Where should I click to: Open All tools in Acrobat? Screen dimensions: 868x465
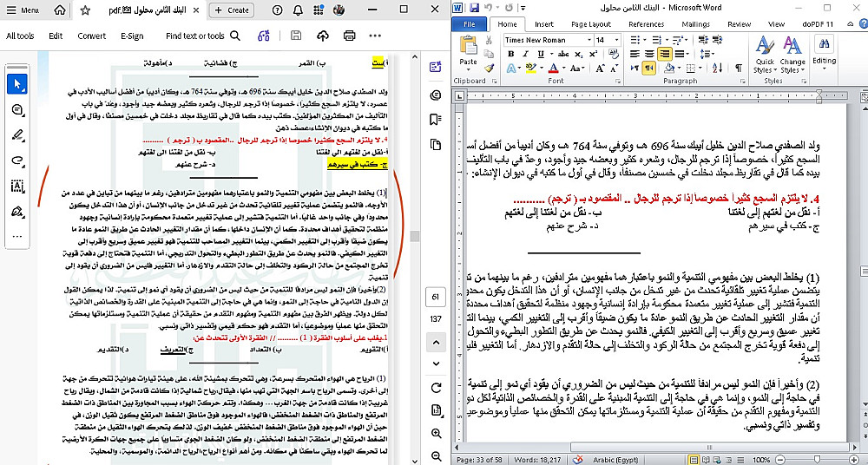click(x=20, y=36)
